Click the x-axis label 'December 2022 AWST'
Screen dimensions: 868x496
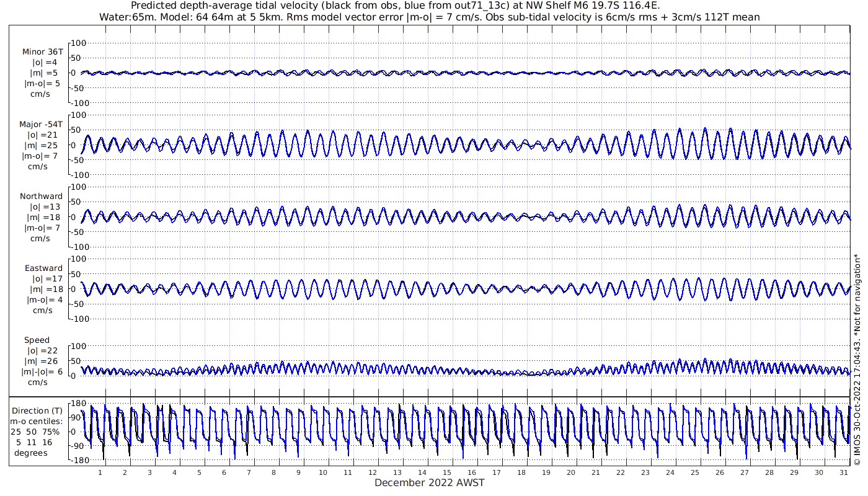click(x=430, y=483)
